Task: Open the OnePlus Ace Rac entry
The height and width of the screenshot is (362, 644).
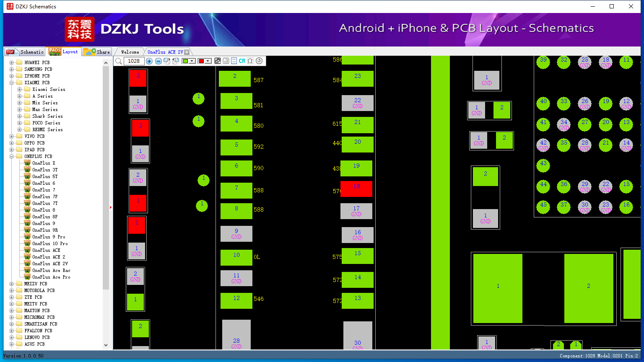Action: click(x=51, y=270)
